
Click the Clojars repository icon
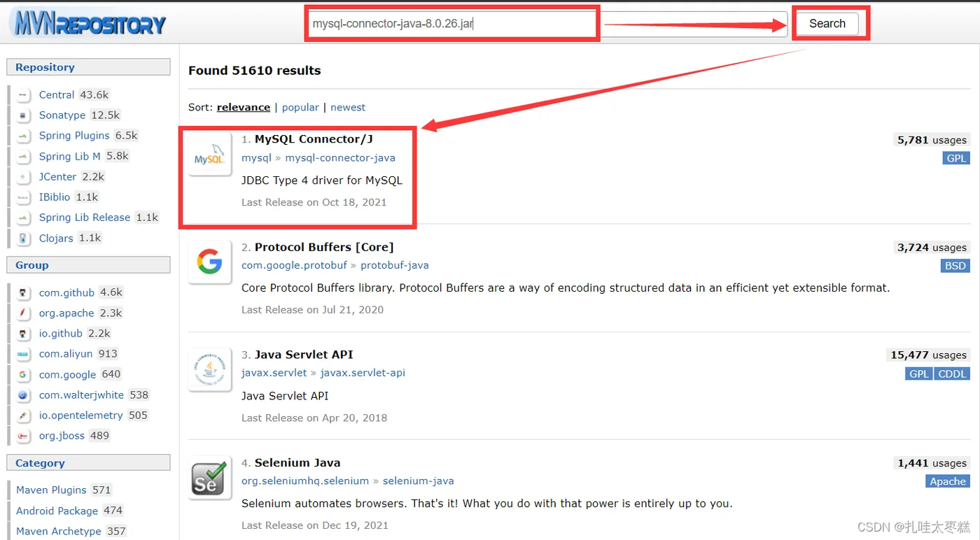click(24, 239)
